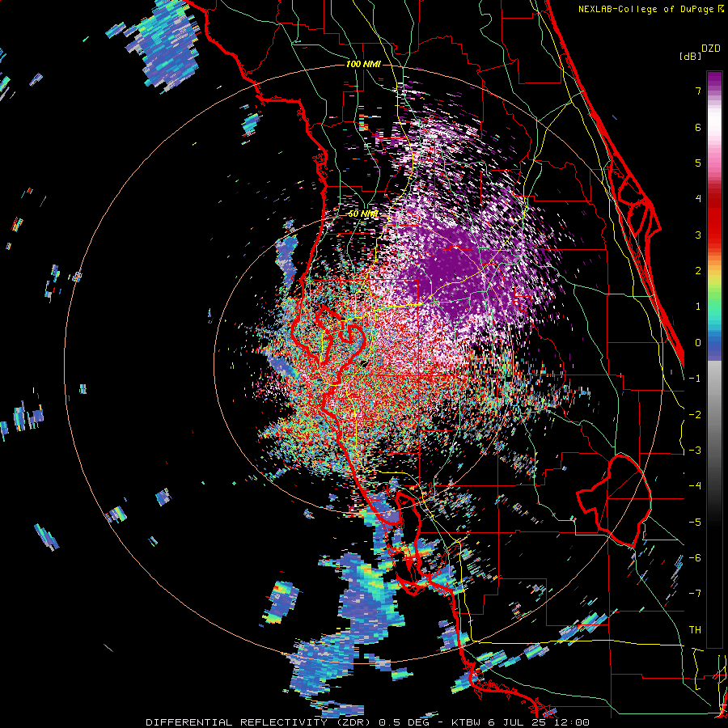Select the 1 value on the color scale
The width and height of the screenshot is (728, 728).
pos(698,307)
